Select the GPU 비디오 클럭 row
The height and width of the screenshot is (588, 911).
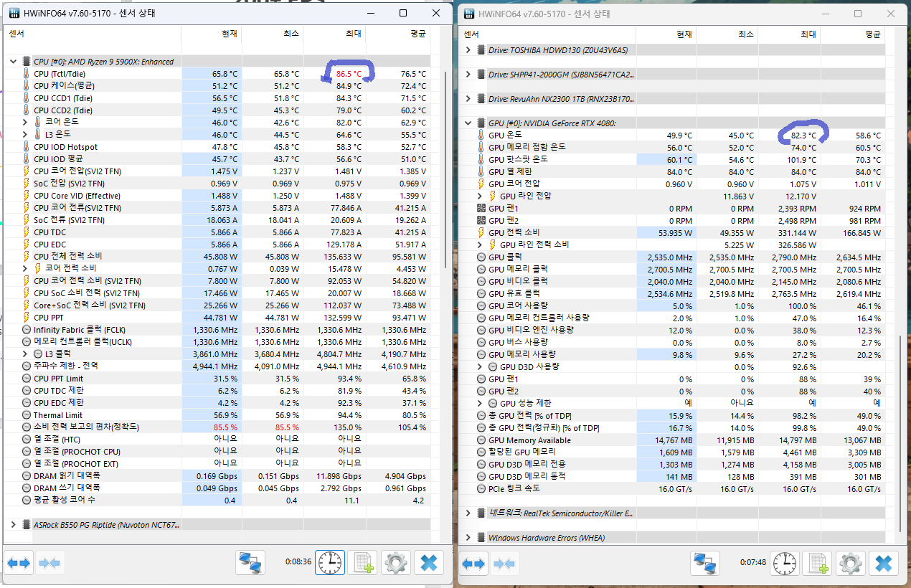672,281
